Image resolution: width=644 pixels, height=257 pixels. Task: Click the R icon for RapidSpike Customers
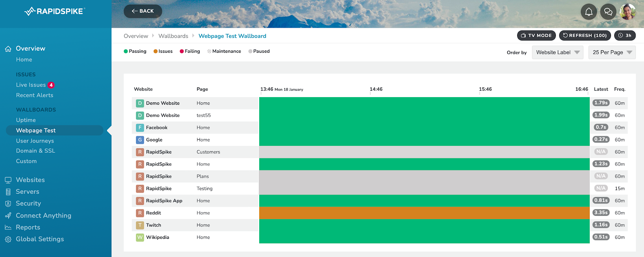click(140, 152)
